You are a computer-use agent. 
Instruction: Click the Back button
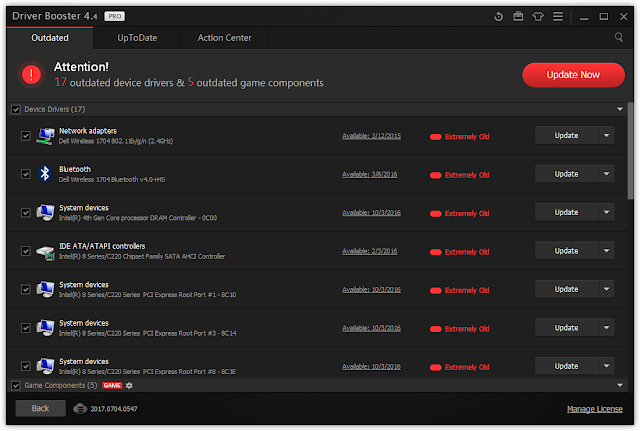click(40, 408)
